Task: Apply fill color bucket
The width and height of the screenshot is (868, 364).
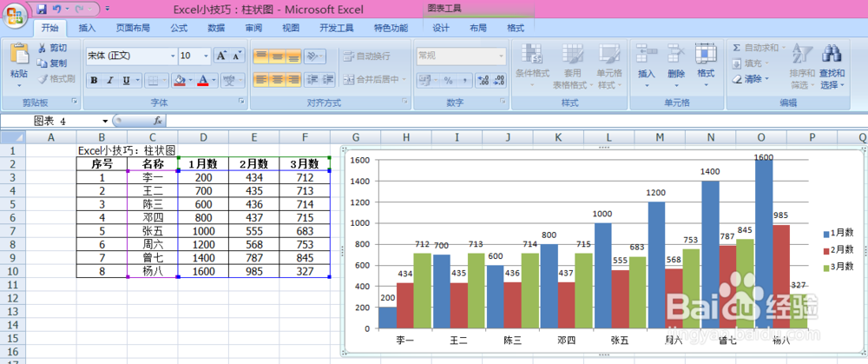Action: click(x=179, y=80)
